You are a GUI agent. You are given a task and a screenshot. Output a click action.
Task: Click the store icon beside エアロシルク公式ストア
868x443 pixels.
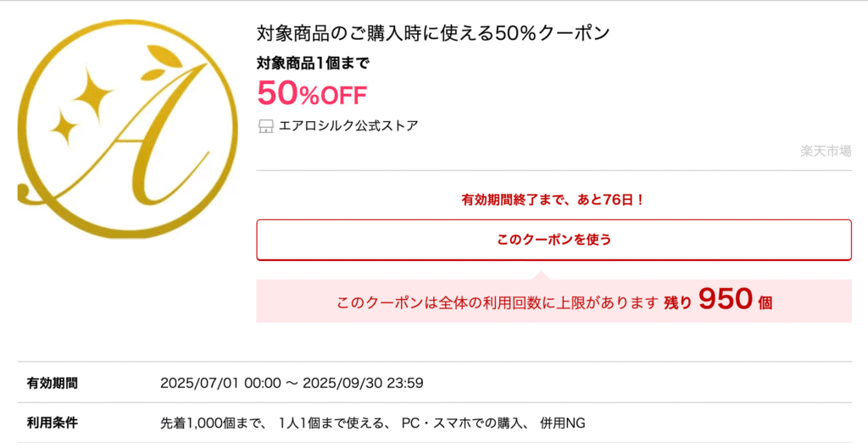(266, 127)
